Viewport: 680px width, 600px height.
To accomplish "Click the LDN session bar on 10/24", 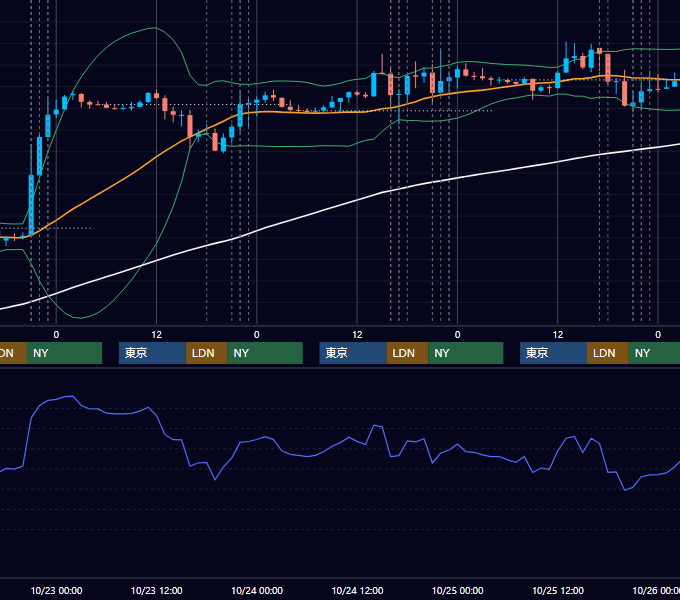I will [x=407, y=353].
